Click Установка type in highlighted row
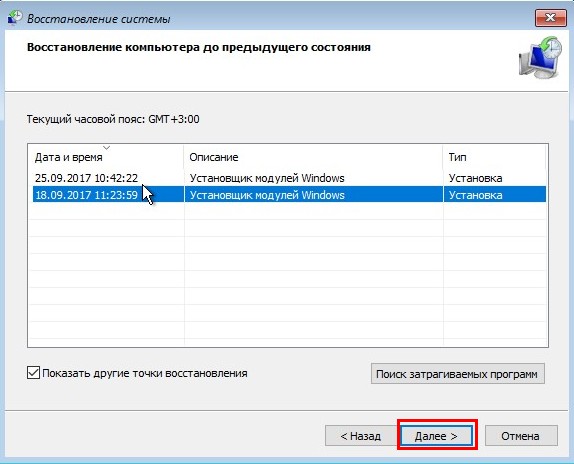Screen dimensions: 574x464 (476, 195)
